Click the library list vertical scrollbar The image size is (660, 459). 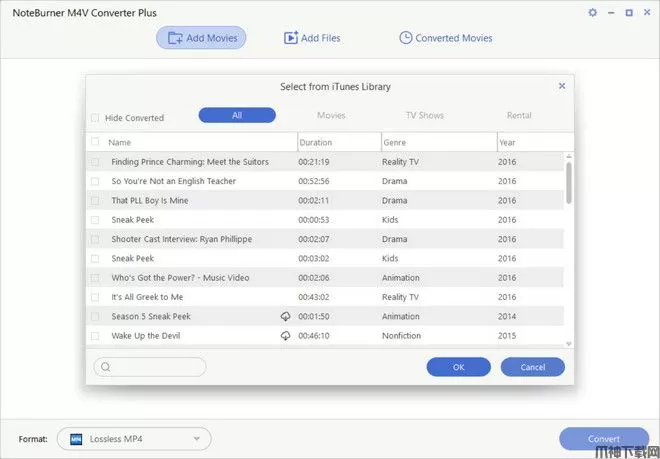(x=569, y=183)
